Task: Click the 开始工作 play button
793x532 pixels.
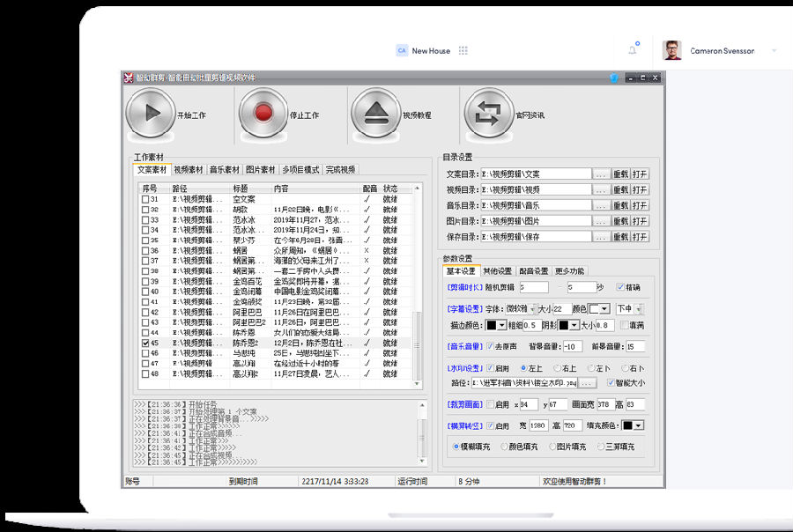Action: click(151, 113)
